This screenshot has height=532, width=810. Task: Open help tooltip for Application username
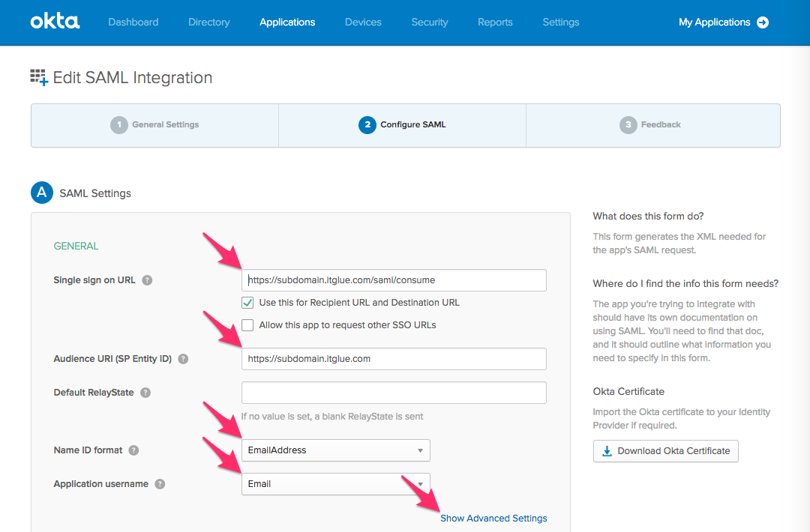click(x=160, y=484)
